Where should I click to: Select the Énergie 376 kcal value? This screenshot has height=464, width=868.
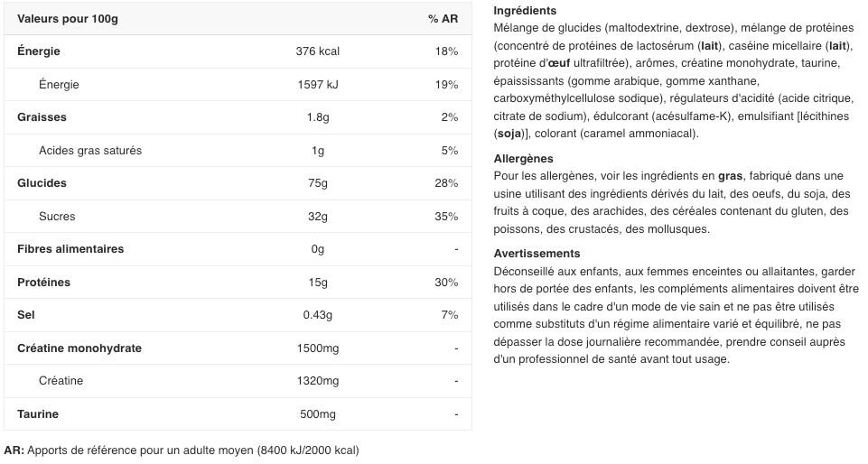point(317,51)
